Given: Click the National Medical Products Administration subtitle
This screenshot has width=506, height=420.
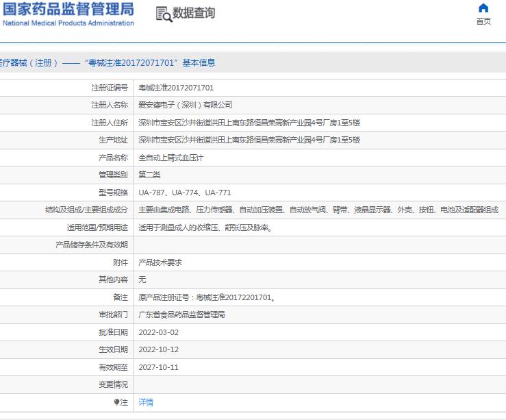Looking at the screenshot, I should pos(68,23).
